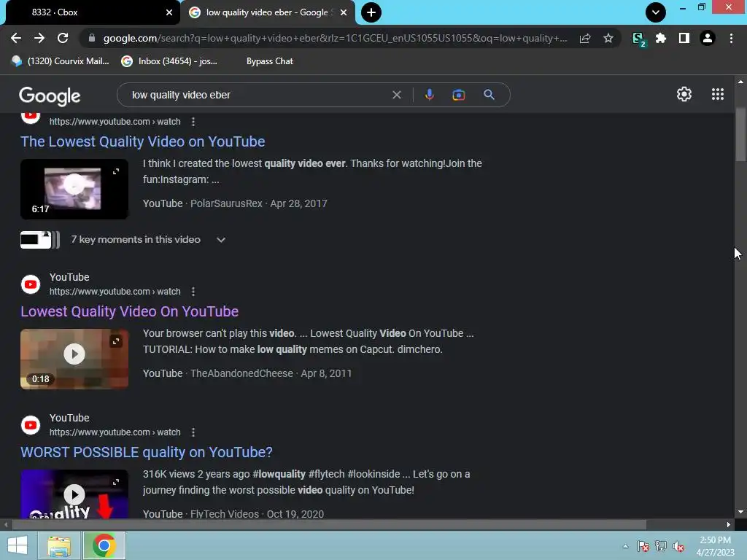Screen dimensions: 747x560
Task: Reload the current page
Action: click(63, 38)
